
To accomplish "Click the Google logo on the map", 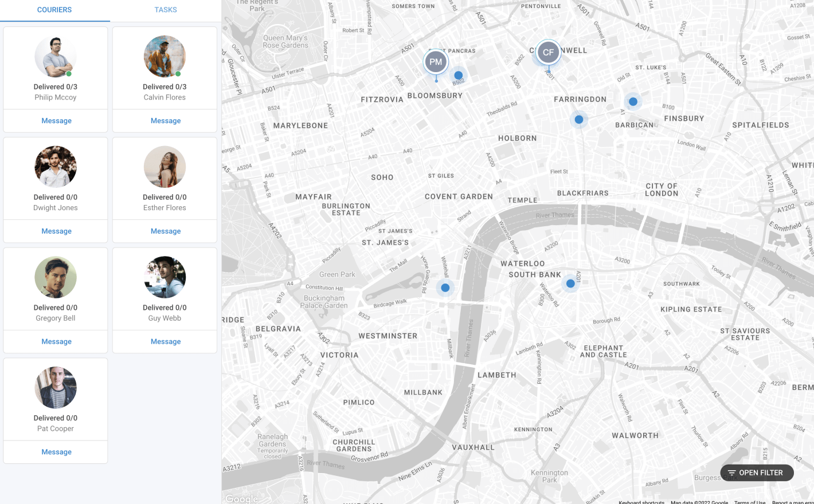I will [241, 499].
